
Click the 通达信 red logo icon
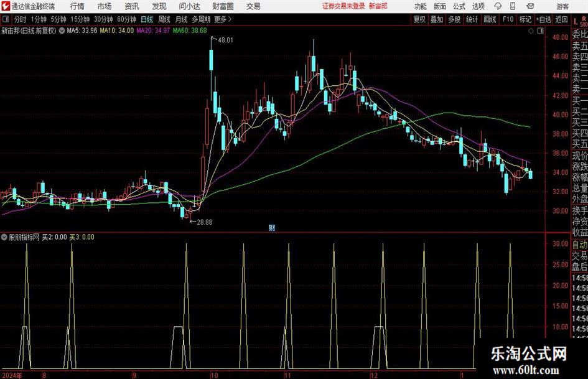click(5, 6)
